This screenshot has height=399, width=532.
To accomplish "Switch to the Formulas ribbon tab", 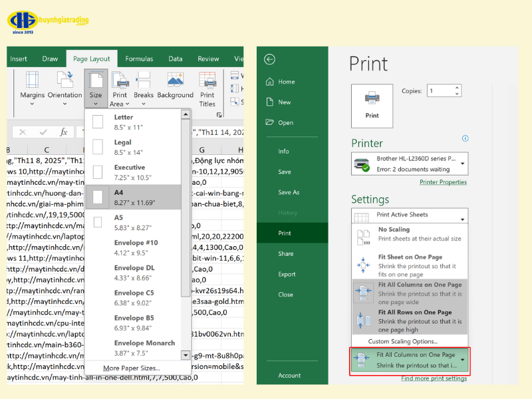I will (x=139, y=58).
